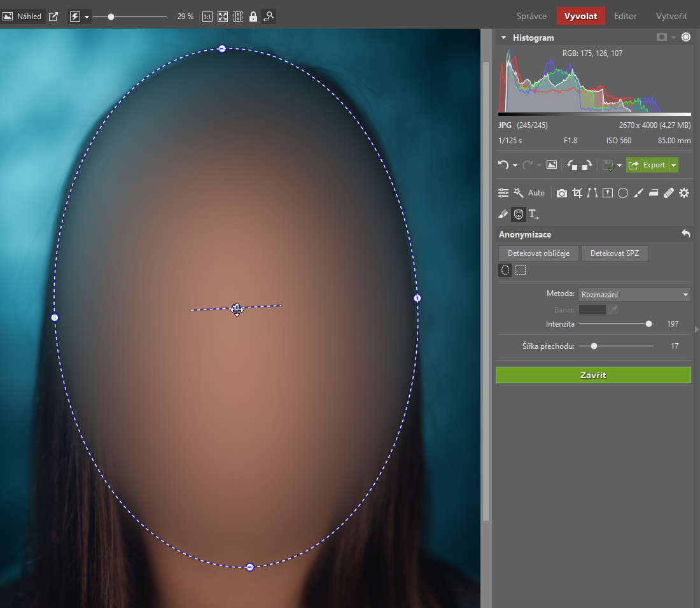Expand the redo history dropdown arrow
Screen dimensions: 700x608
[539, 166]
